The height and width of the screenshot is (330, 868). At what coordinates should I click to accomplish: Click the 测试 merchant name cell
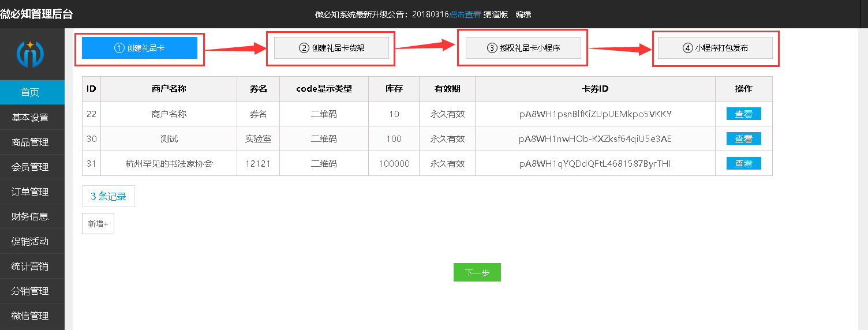(x=169, y=139)
